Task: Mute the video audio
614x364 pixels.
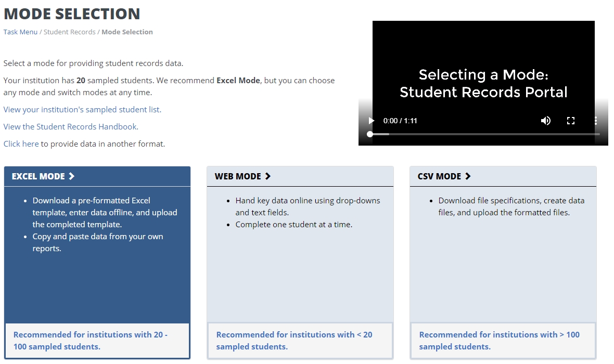Action: pos(545,121)
